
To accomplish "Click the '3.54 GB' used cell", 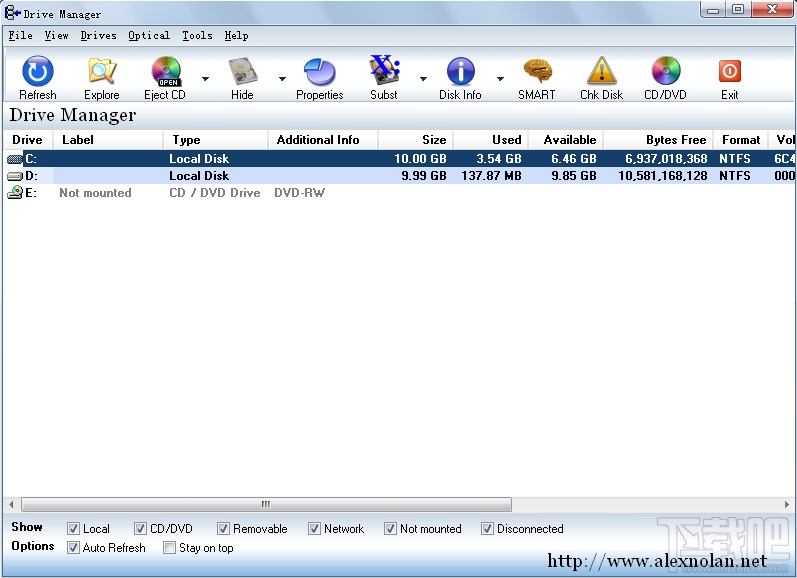I will click(499, 159).
